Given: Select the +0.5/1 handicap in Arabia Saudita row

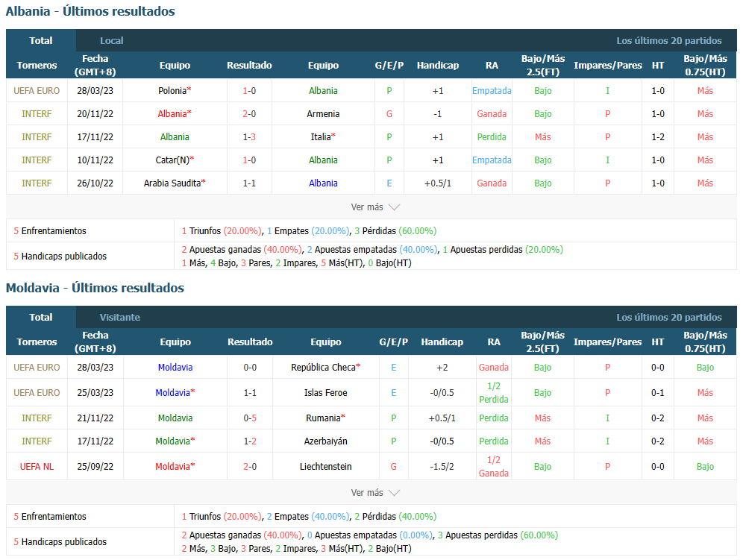Looking at the screenshot, I should pyautogui.click(x=437, y=183).
